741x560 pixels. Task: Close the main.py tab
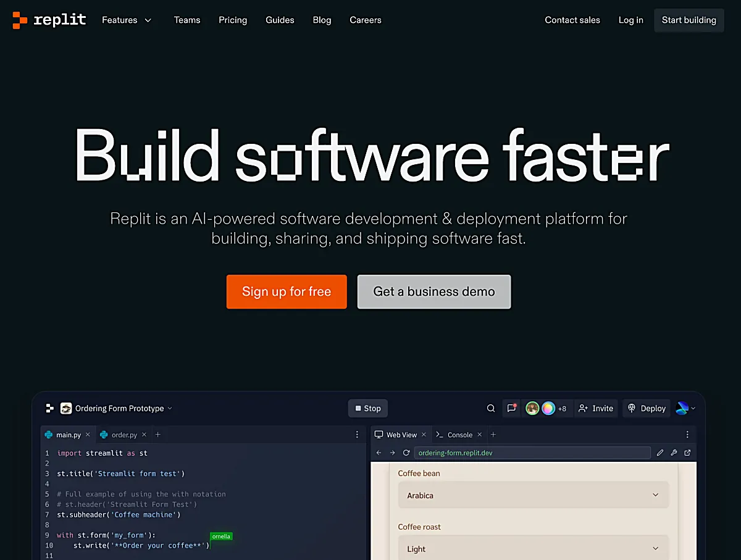(88, 435)
